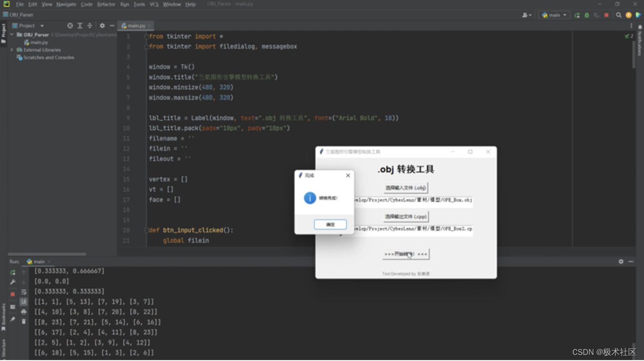Screen dimensions: 644x361
Task: Click >>>开始转换!<<< button in converter window
Action: click(x=406, y=254)
